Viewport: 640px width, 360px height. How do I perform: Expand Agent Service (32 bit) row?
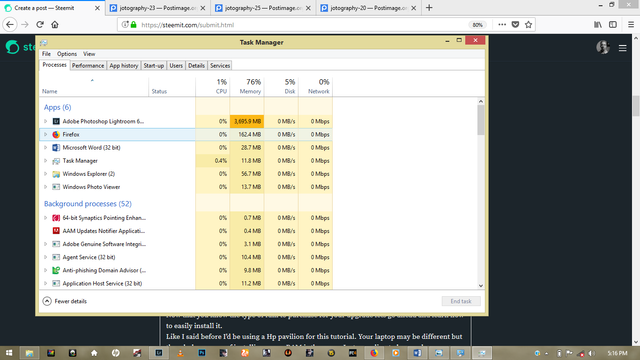point(46,257)
